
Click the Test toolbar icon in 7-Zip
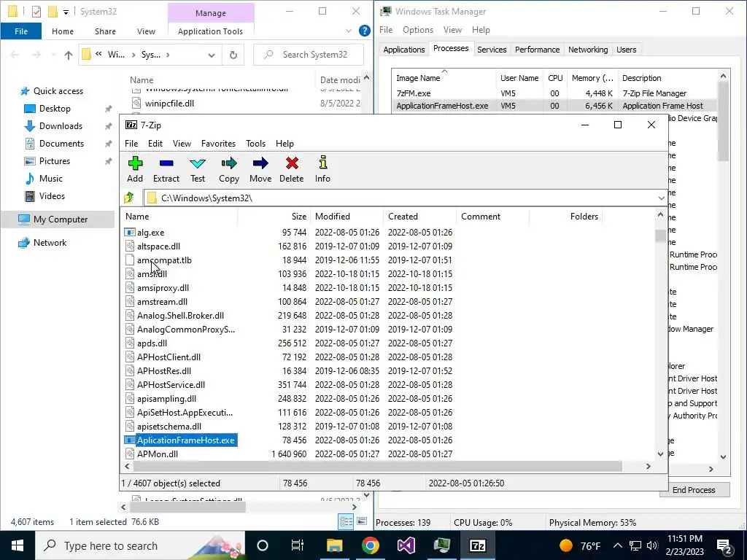(197, 163)
